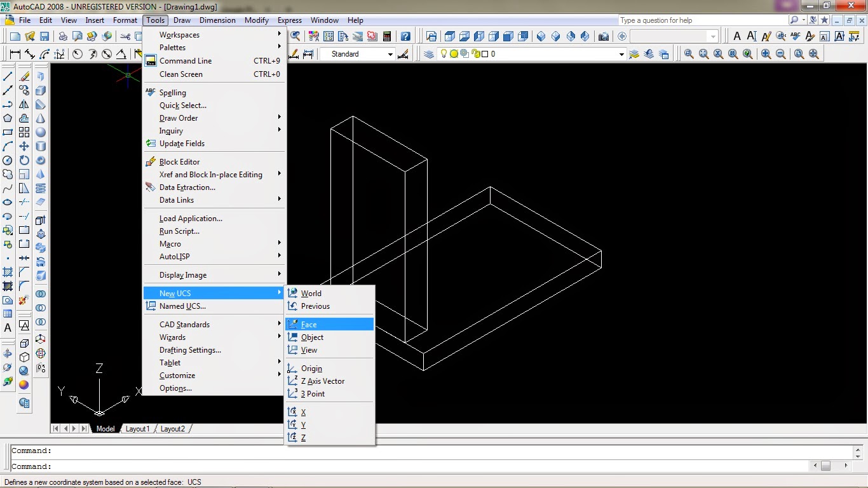The height and width of the screenshot is (488, 868).
Task: Click the Mirror modify tool
Action: [24, 104]
